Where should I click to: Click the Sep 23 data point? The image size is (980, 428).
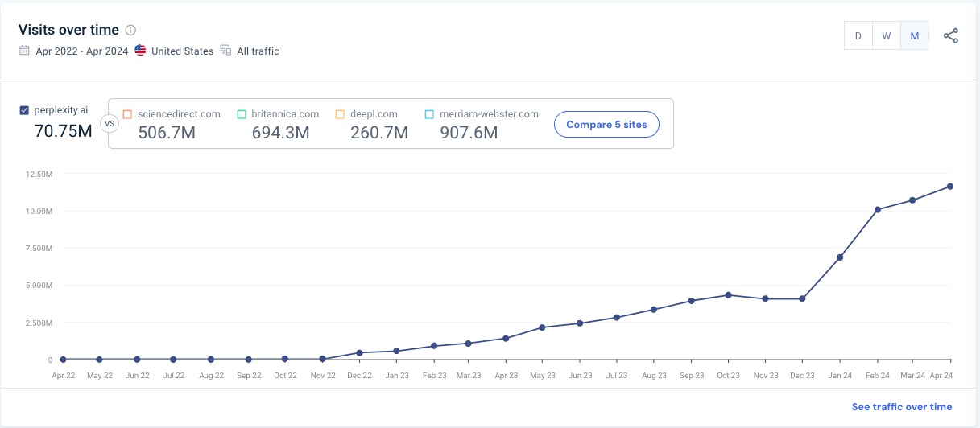(x=692, y=301)
